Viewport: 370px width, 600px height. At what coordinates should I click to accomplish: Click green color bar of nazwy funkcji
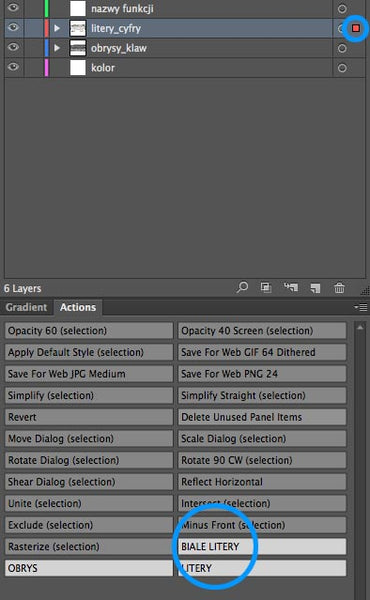click(47, 8)
